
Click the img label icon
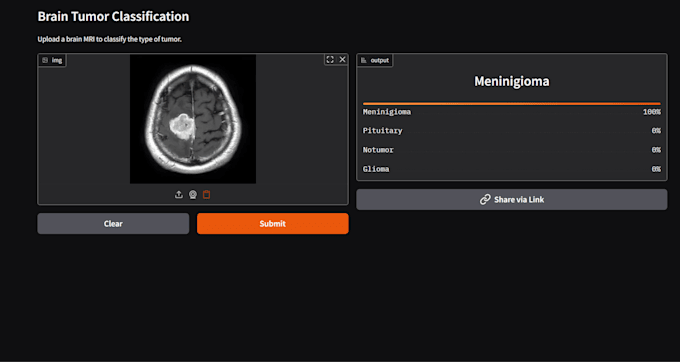click(45, 60)
